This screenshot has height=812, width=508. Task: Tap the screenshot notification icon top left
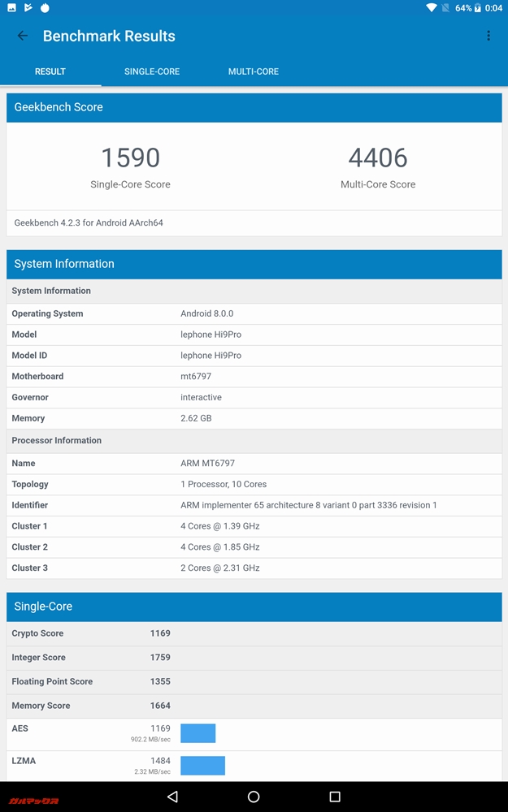pyautogui.click(x=11, y=7)
